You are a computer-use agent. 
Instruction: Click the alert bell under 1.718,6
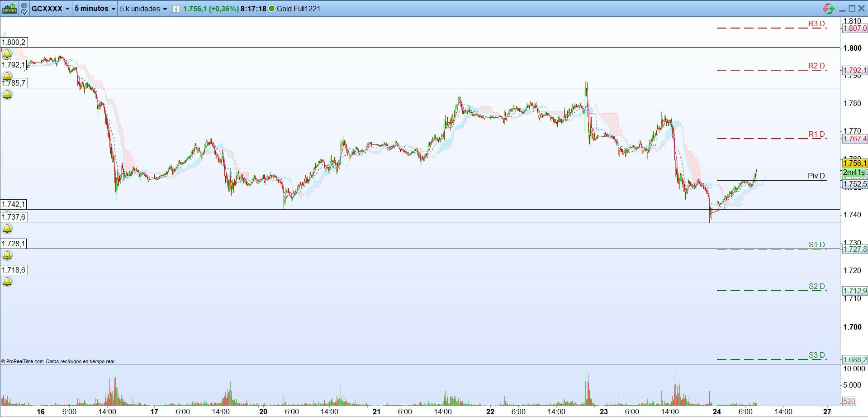[x=7, y=282]
